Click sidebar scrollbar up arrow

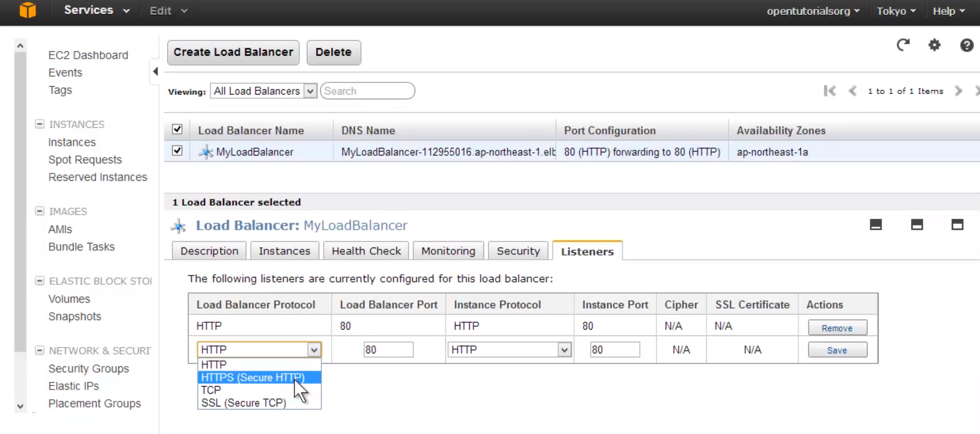[x=20, y=45]
